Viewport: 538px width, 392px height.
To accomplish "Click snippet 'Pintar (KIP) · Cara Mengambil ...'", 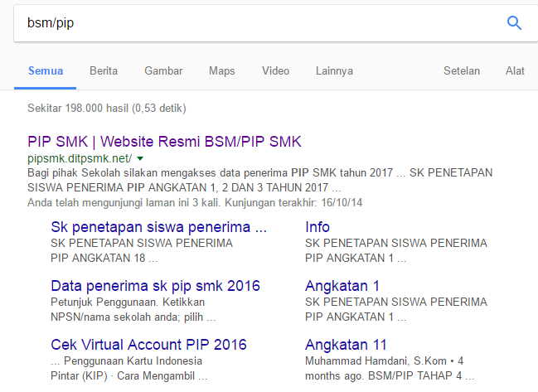I will click(129, 376).
